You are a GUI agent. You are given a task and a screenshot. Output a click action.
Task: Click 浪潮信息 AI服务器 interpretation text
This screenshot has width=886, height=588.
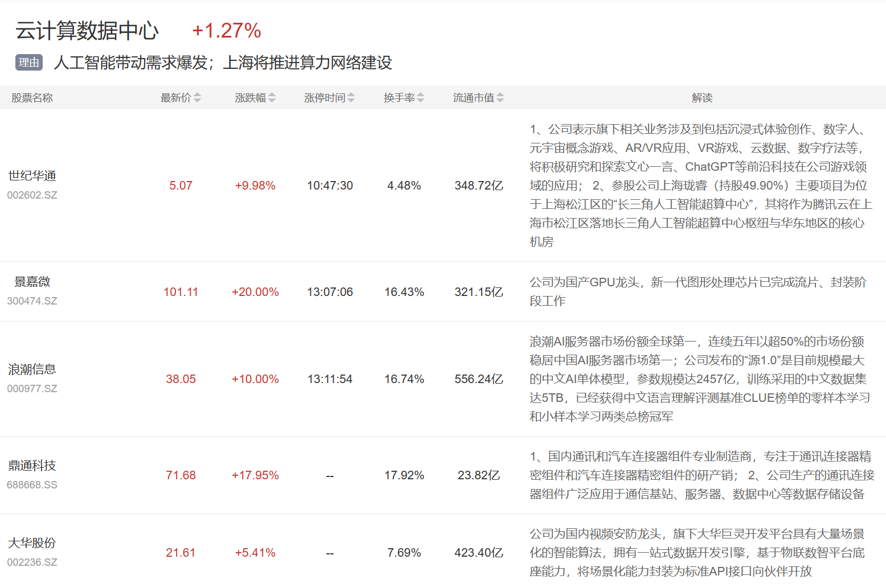(700, 379)
